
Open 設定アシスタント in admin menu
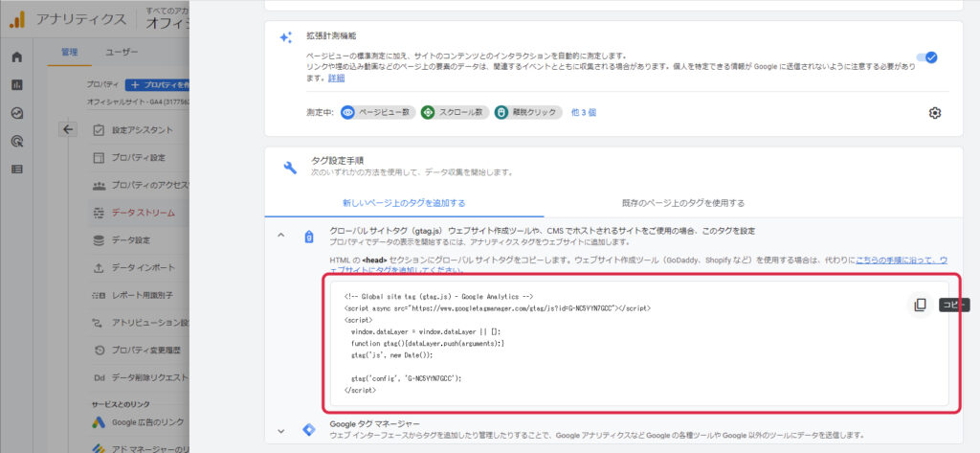[x=141, y=130]
